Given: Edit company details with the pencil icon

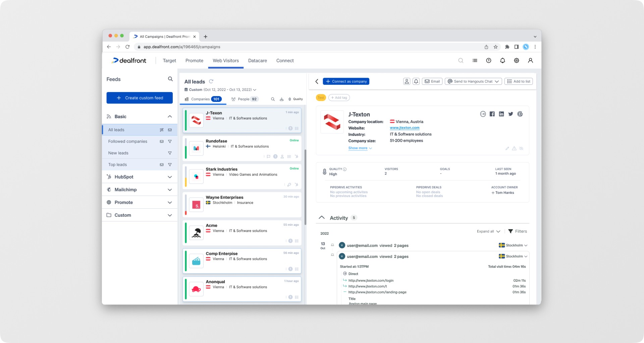Looking at the screenshot, I should coord(507,148).
